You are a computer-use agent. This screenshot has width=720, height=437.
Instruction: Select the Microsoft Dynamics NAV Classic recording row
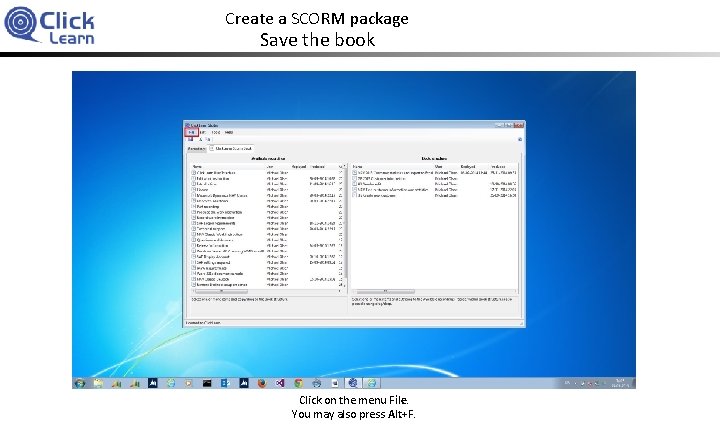pos(266,196)
